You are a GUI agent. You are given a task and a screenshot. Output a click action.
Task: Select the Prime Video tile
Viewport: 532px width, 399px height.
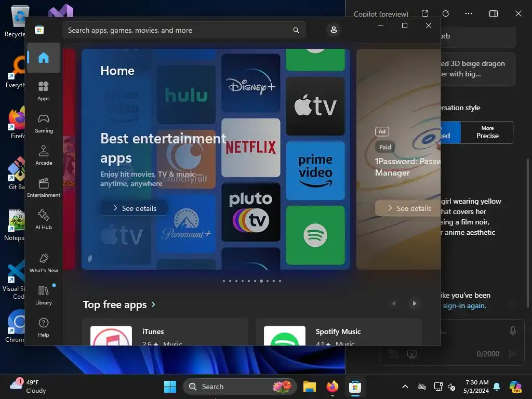(x=315, y=170)
